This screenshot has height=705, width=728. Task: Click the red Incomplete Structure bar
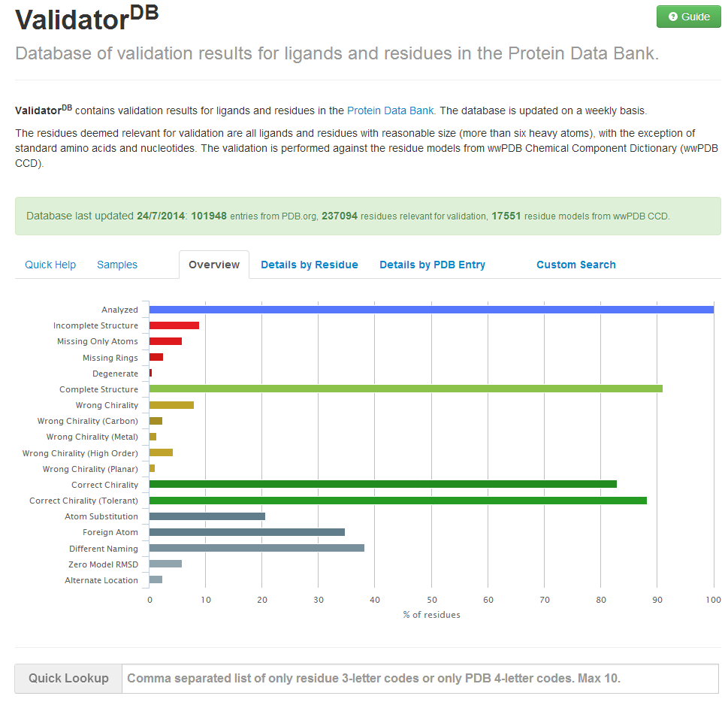coord(174,325)
